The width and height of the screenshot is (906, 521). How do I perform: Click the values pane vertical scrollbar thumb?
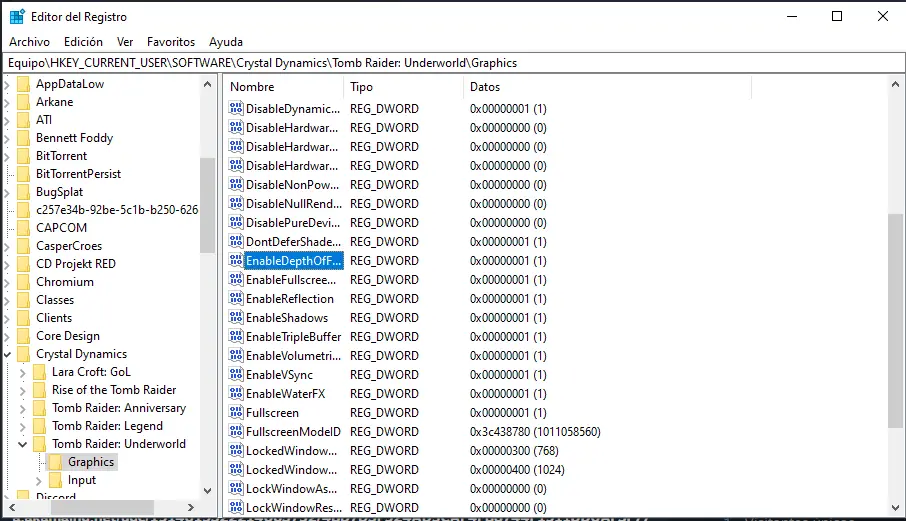pos(895,321)
